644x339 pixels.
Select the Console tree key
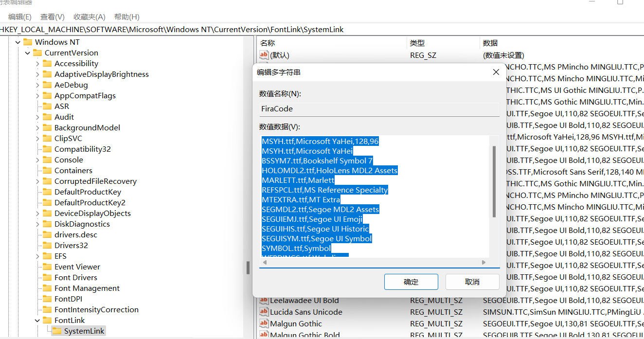[x=69, y=160]
